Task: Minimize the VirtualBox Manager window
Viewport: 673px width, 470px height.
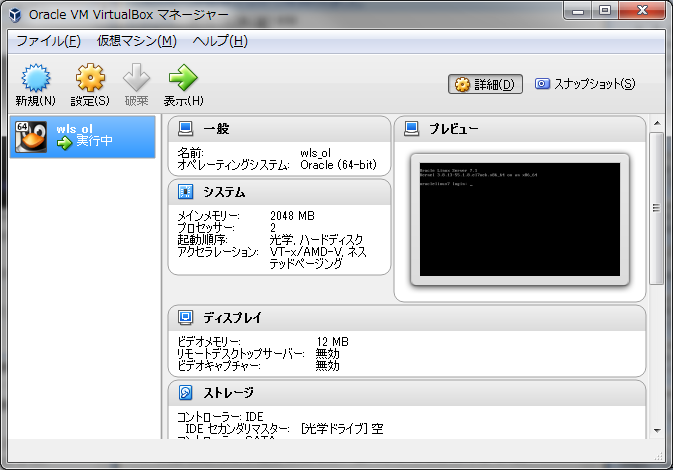Action: pos(578,11)
